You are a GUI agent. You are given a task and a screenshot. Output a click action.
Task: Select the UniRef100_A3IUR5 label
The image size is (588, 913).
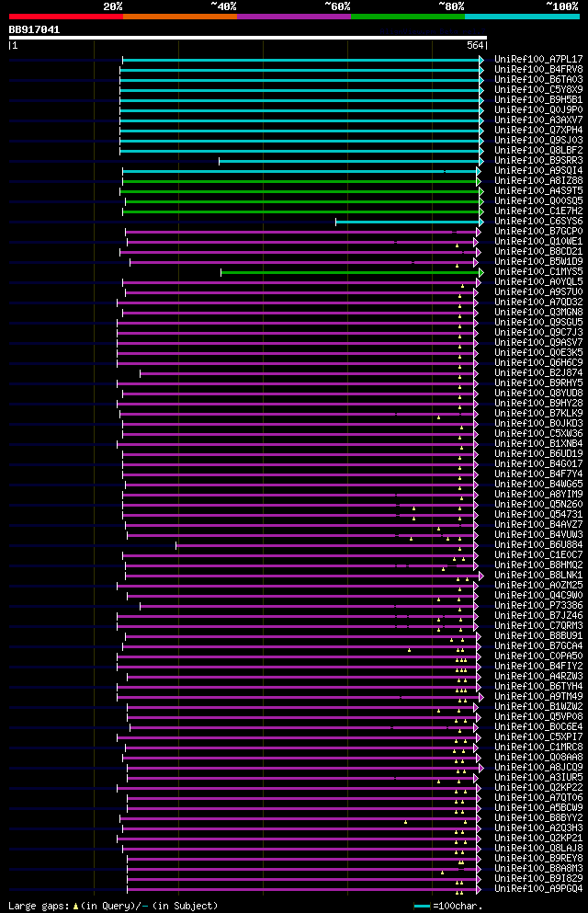coord(538,777)
